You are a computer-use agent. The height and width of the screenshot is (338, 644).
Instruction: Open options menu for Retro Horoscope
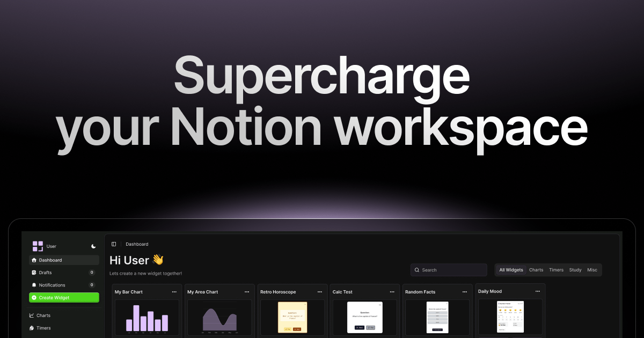(320, 292)
